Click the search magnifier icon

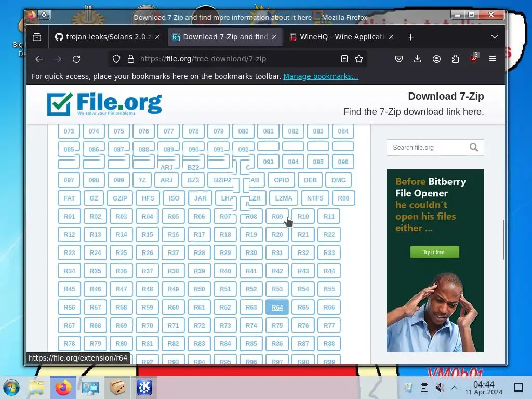(x=474, y=147)
